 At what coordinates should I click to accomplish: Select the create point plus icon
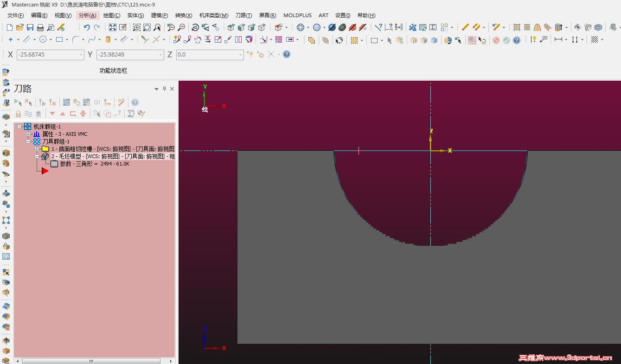click(11, 39)
